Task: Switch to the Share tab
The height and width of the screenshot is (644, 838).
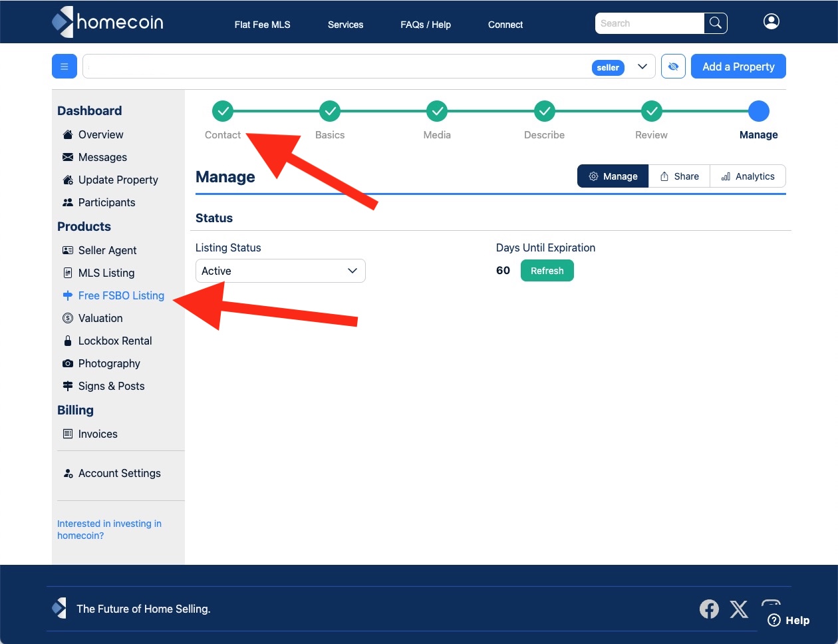Action: [x=679, y=176]
